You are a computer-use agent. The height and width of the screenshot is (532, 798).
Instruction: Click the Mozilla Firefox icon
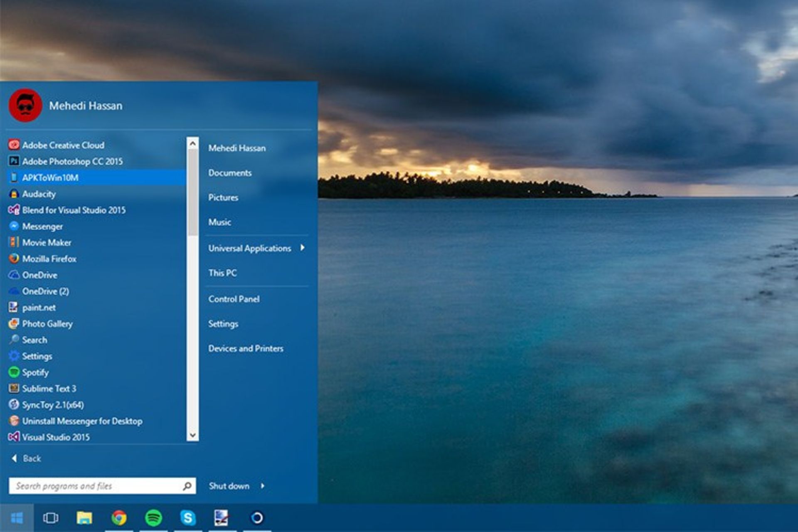click(x=14, y=259)
